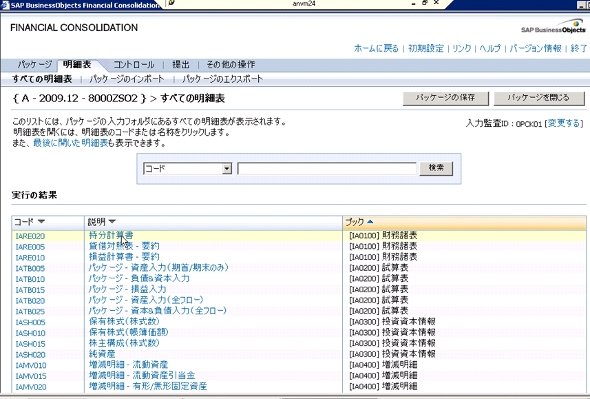This screenshot has width=590, height=399.
Task: Open 損益計算書 - 要約 schedule
Action: point(124,257)
